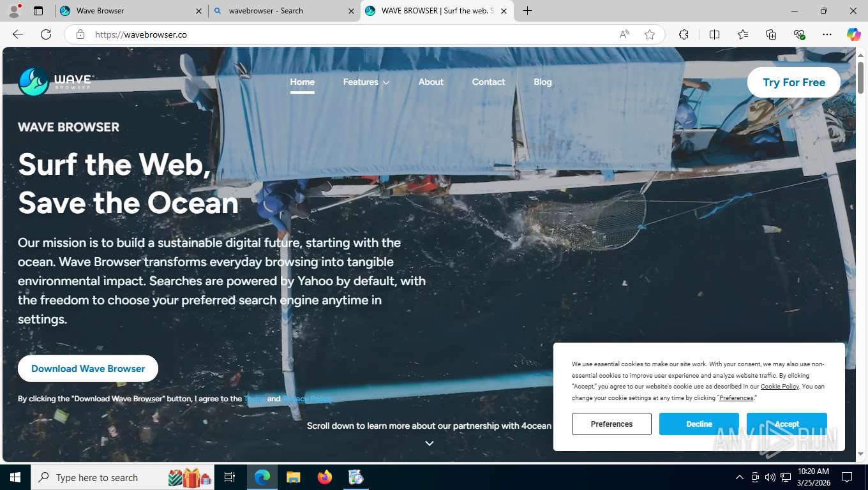Screen dimensions: 868x490
Task: Open the notification center icon
Action: click(847, 477)
